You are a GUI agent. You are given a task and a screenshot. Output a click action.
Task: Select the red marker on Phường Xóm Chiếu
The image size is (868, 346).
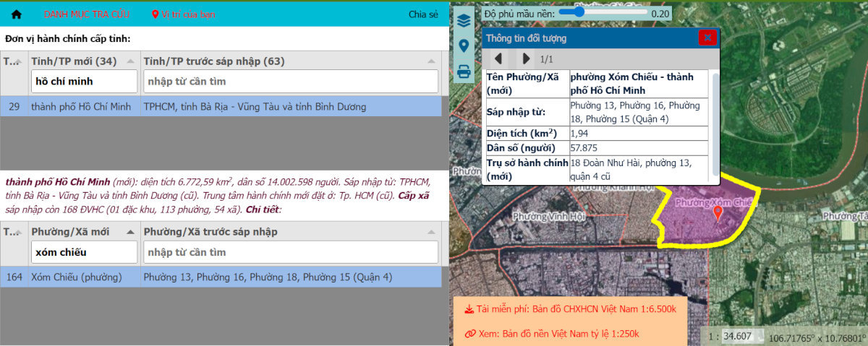(718, 213)
